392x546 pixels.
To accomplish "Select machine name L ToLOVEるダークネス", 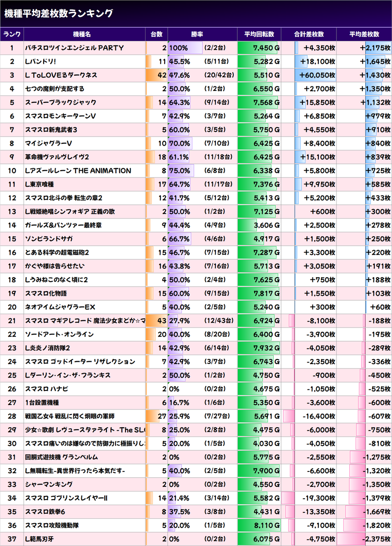I will 61,75.
